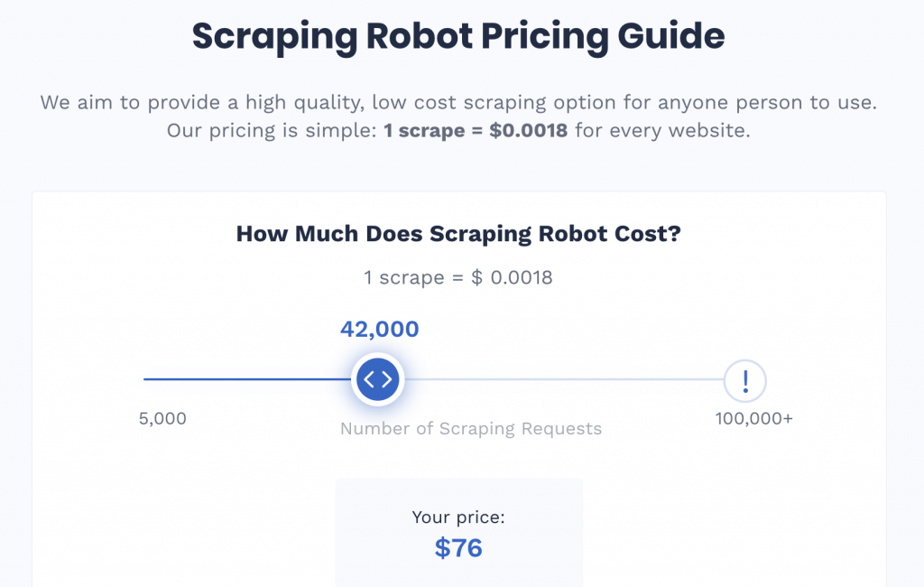Click the Your price label
This screenshot has height=587, width=924.
(x=458, y=517)
